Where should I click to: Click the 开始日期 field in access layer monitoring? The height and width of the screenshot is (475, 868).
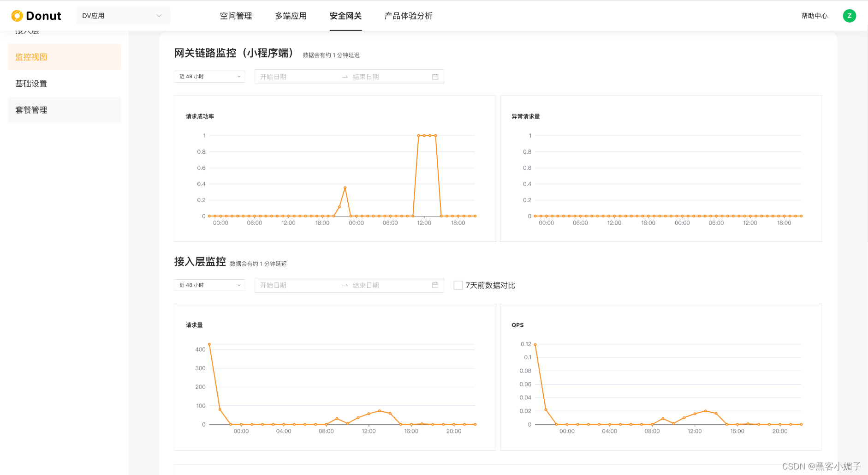click(x=297, y=285)
